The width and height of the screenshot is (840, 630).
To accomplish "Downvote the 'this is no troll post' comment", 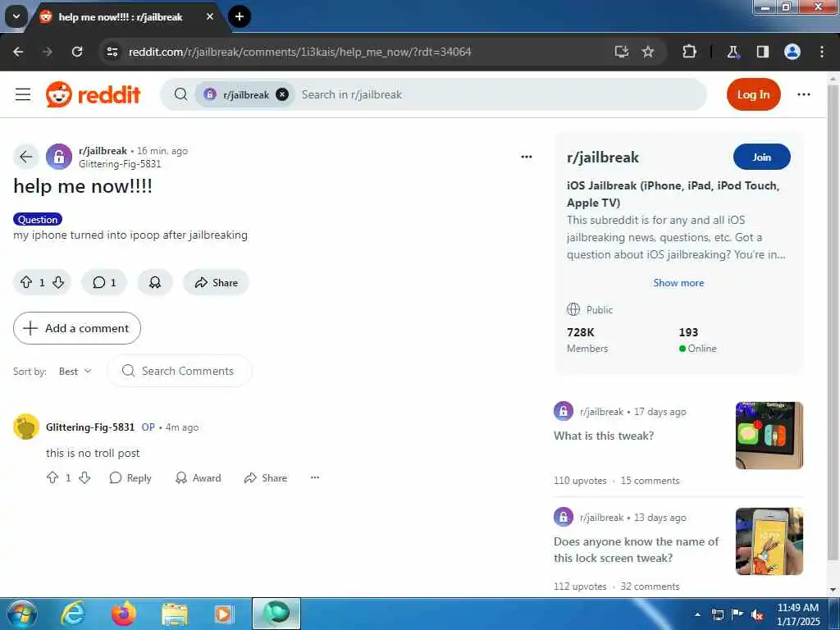I will coord(84,478).
